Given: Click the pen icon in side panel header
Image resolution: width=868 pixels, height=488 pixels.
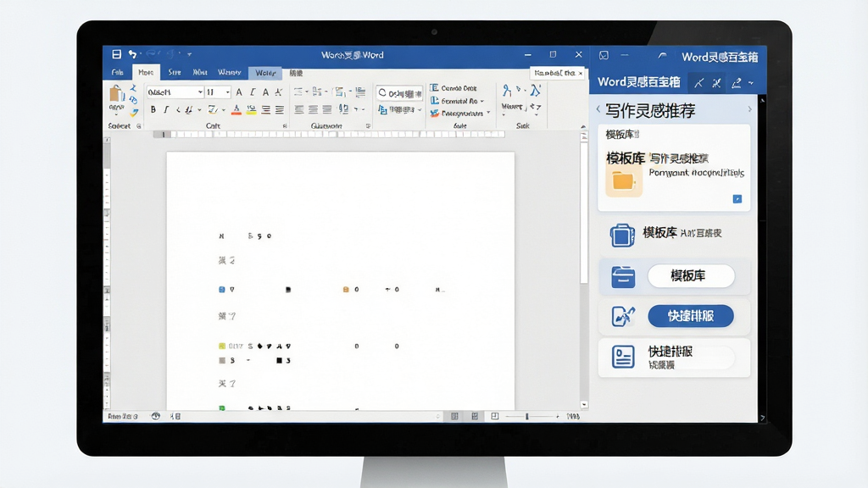Looking at the screenshot, I should [737, 83].
